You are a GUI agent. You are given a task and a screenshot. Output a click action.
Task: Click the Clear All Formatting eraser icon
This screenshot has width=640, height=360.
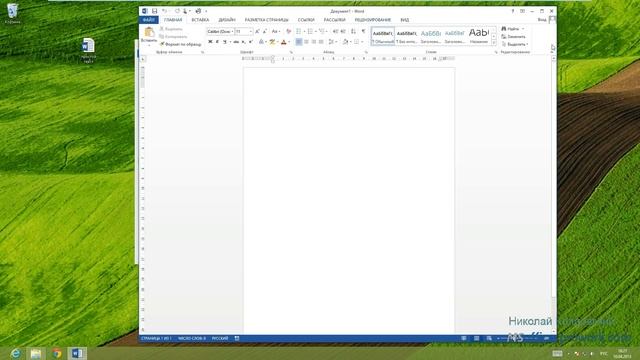click(289, 31)
